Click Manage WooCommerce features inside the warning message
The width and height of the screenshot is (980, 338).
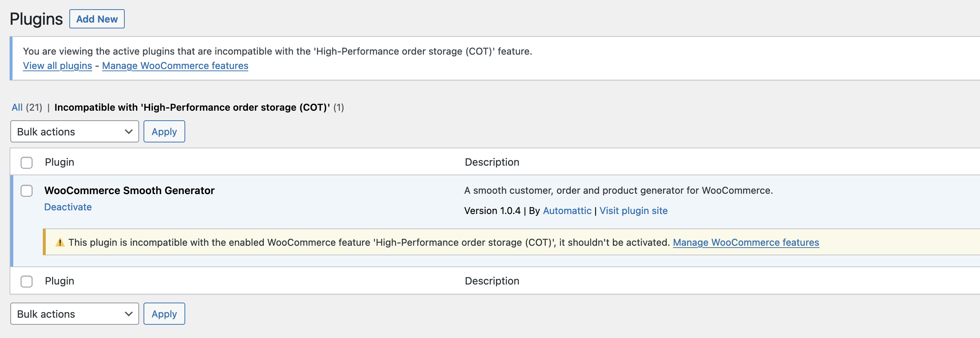[x=746, y=242]
